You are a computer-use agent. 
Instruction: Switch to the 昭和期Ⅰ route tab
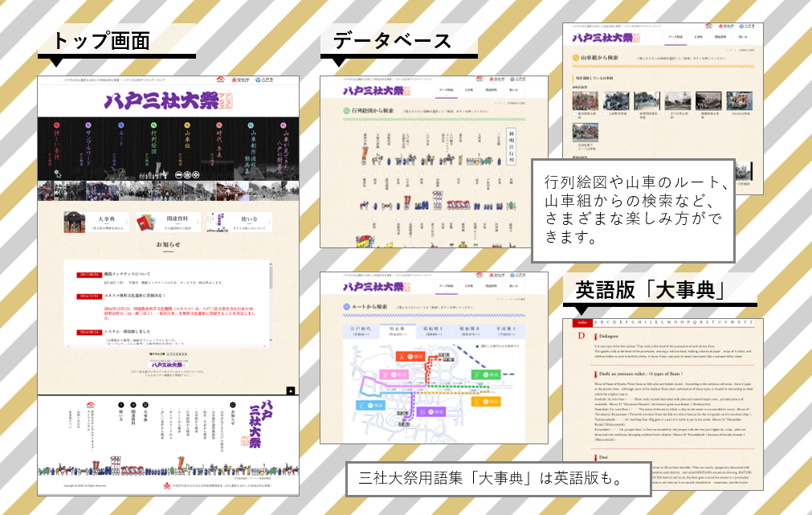[433, 332]
